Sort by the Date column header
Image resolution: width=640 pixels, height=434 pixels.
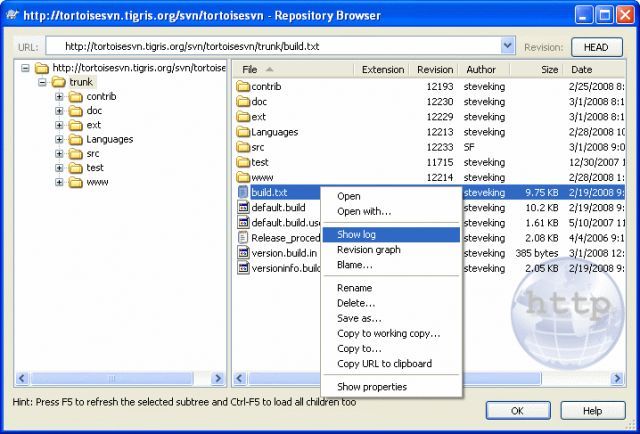tap(594, 70)
